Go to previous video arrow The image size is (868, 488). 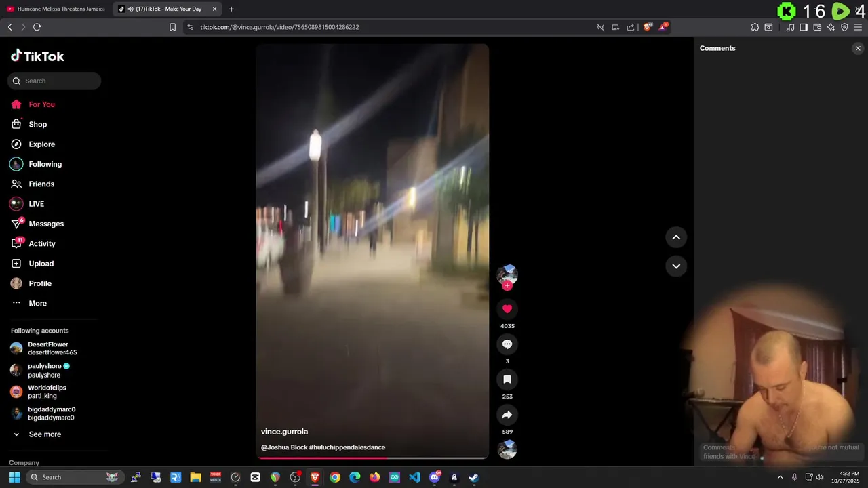tap(676, 237)
